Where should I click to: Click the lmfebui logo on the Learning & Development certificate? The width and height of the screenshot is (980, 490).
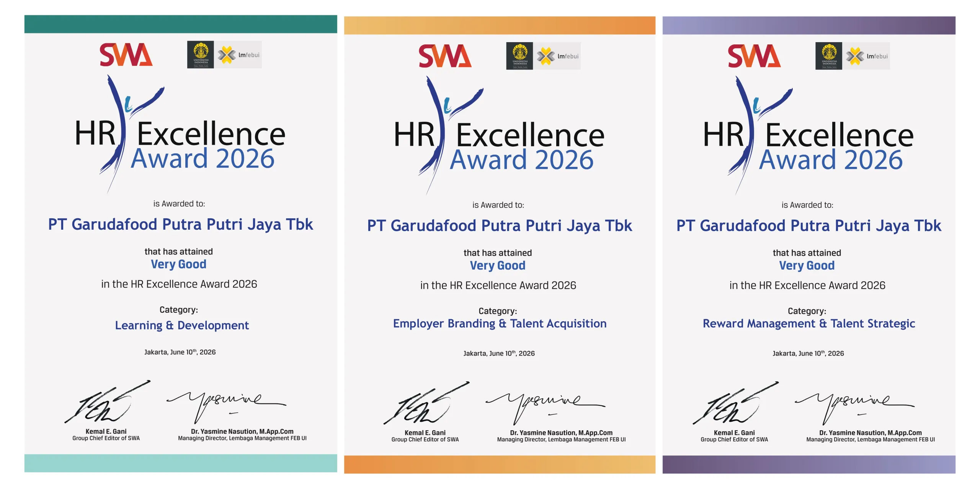point(238,55)
